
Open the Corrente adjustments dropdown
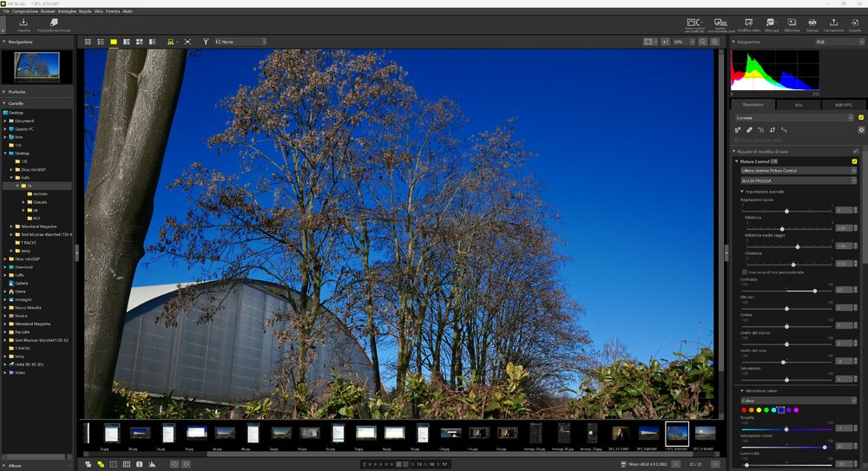pyautogui.click(x=794, y=117)
